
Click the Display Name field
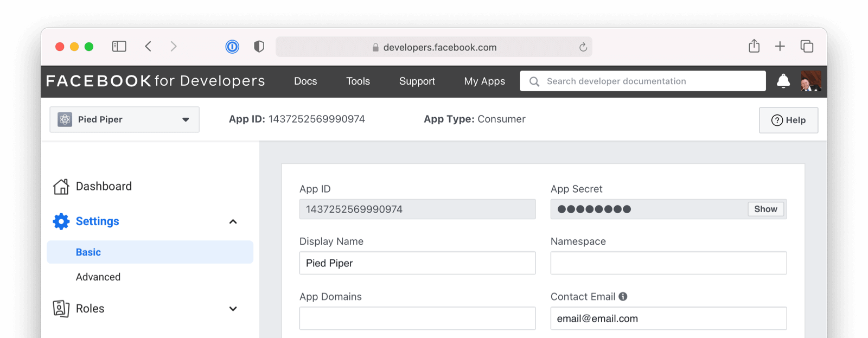click(x=418, y=263)
